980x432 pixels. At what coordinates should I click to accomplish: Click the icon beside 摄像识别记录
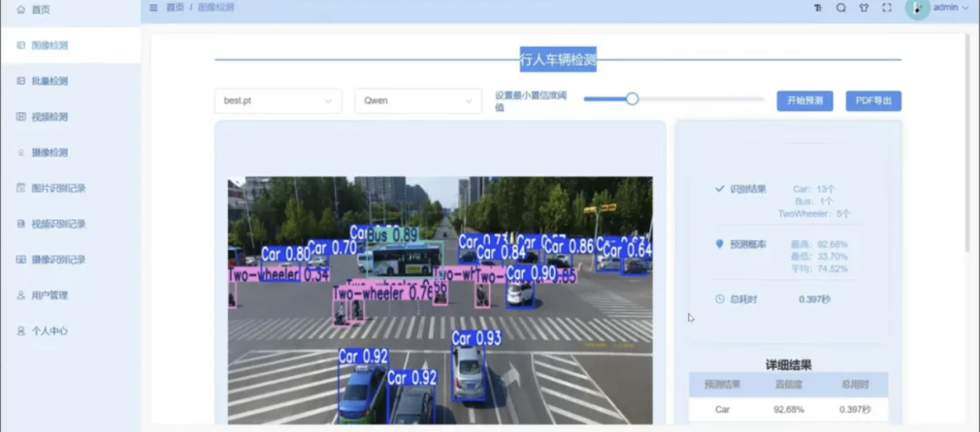[20, 259]
